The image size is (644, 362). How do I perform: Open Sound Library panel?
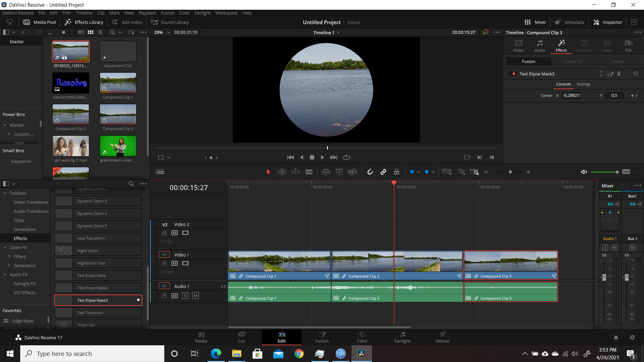click(x=170, y=22)
